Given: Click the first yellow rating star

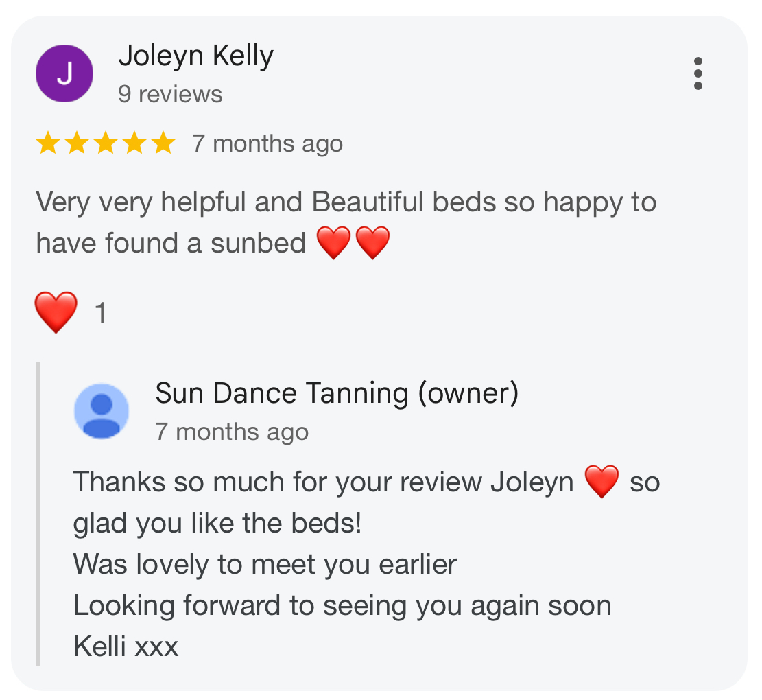Looking at the screenshot, I should click(x=48, y=143).
